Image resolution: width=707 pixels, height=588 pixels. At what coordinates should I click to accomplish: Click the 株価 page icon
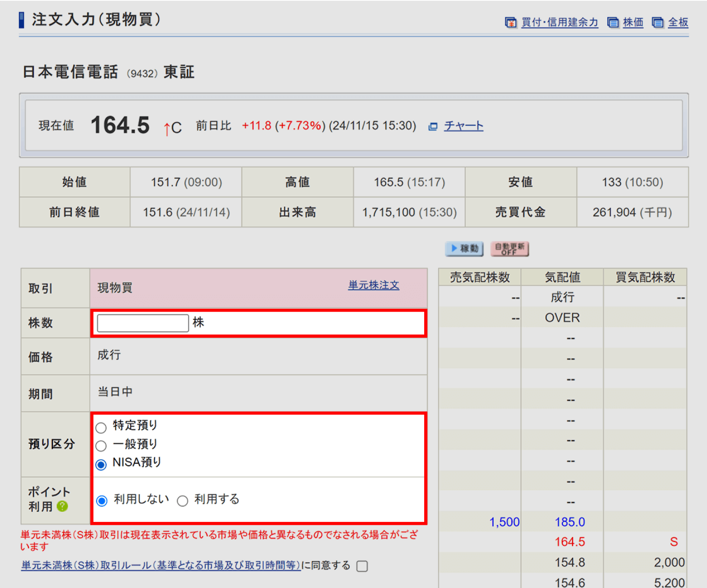click(x=613, y=23)
